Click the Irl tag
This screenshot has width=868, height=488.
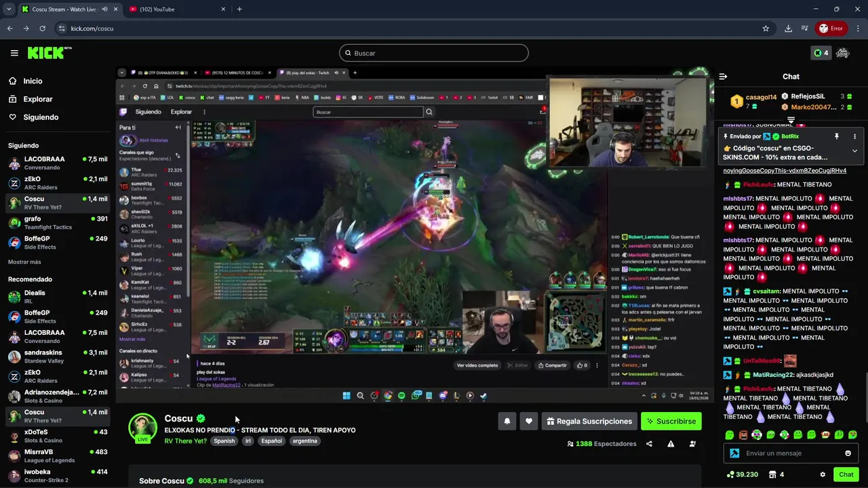248,441
